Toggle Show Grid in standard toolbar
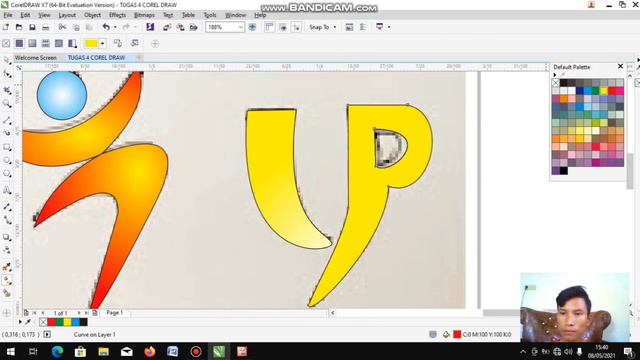This screenshot has width=640, height=360. coord(283,27)
